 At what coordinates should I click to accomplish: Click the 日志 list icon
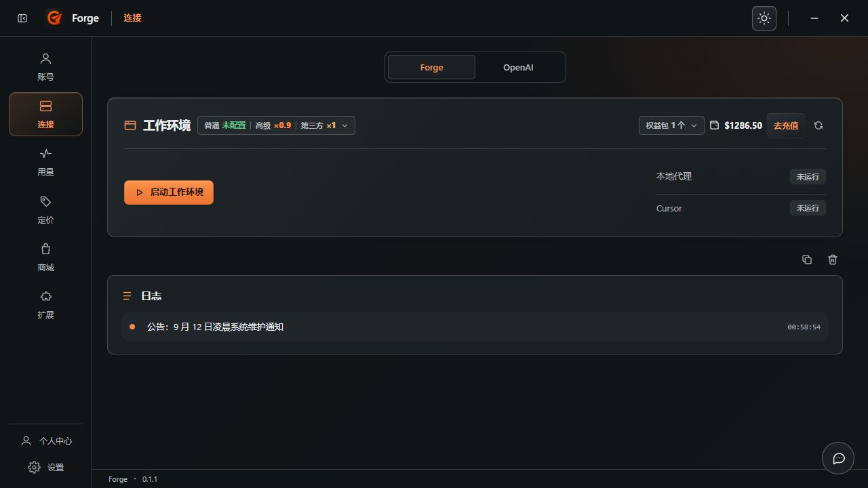(x=127, y=296)
